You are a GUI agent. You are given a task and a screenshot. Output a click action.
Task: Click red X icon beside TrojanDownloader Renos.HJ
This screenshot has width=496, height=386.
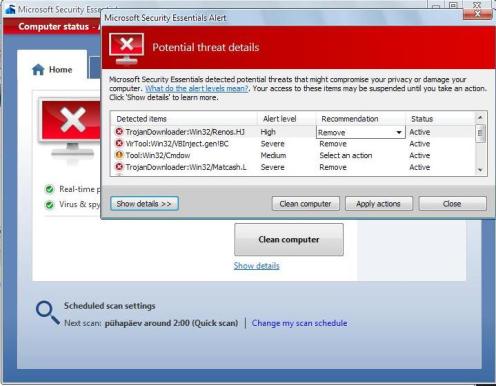pyautogui.click(x=119, y=132)
